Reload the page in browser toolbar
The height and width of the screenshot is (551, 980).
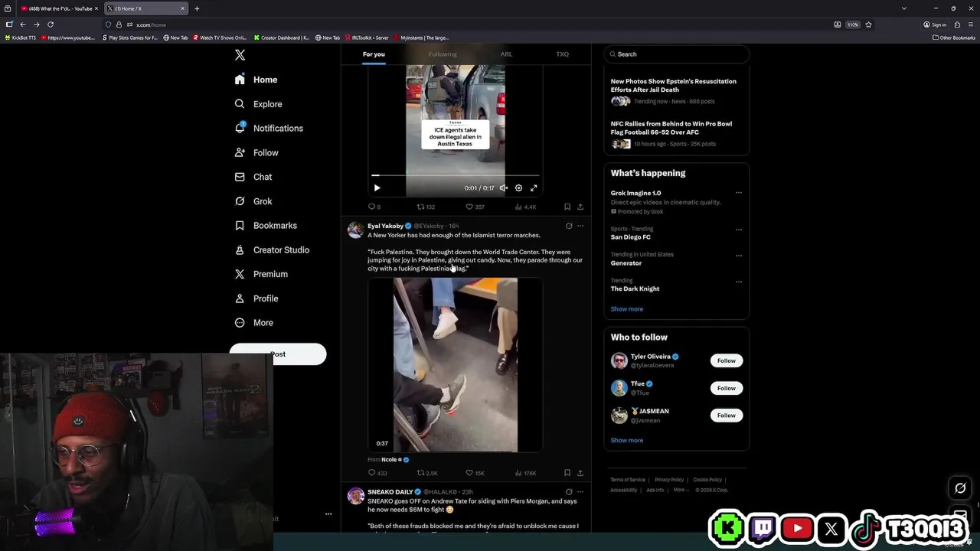click(x=51, y=24)
